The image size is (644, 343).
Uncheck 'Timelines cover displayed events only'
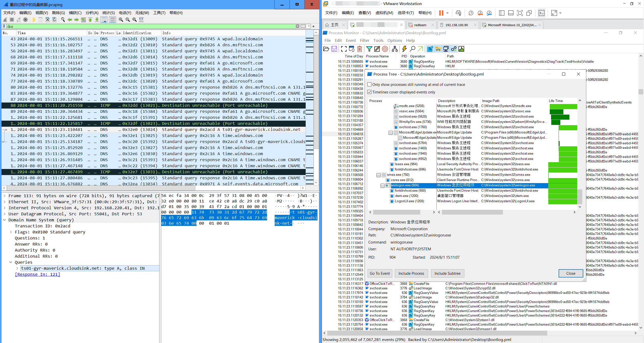point(369,92)
